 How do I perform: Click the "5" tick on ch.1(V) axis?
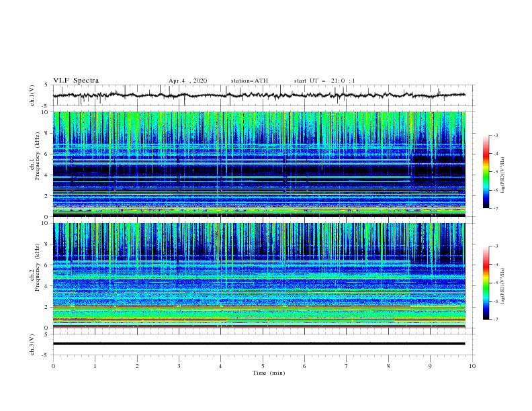pyautogui.click(x=46, y=85)
